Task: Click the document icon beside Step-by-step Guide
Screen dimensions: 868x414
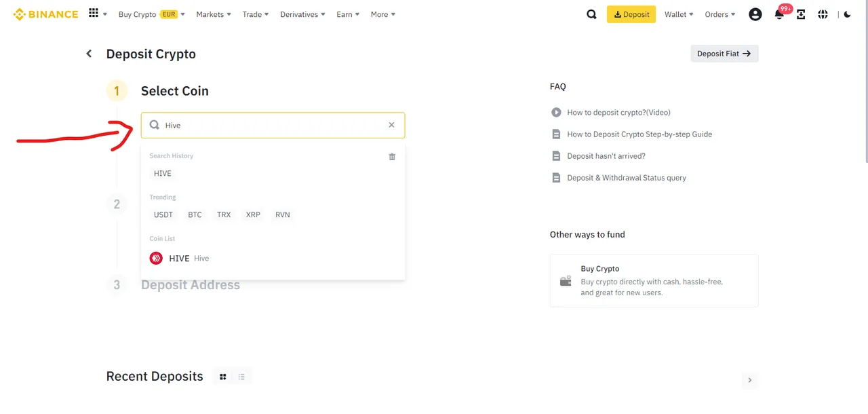Action: 556,134
